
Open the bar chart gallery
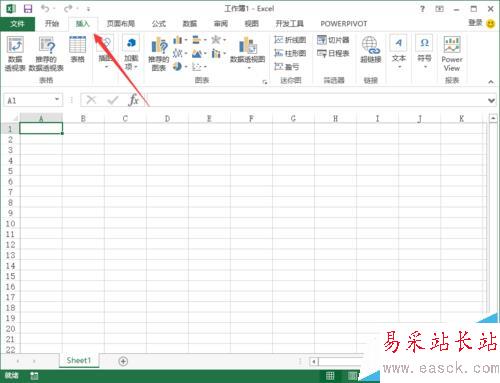tap(199, 40)
